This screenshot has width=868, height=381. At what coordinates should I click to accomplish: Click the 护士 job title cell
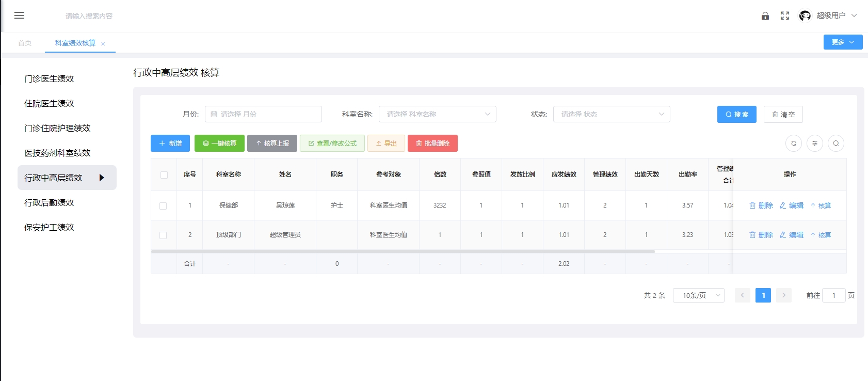337,205
